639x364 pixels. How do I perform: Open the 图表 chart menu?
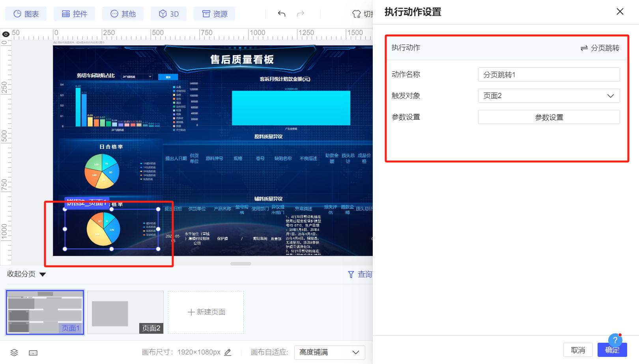[x=26, y=14]
